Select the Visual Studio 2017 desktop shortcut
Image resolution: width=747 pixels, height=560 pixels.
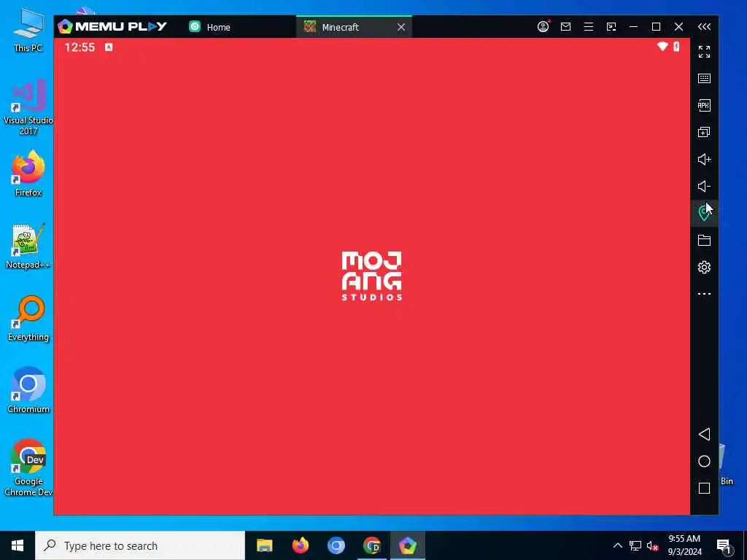[x=28, y=107]
